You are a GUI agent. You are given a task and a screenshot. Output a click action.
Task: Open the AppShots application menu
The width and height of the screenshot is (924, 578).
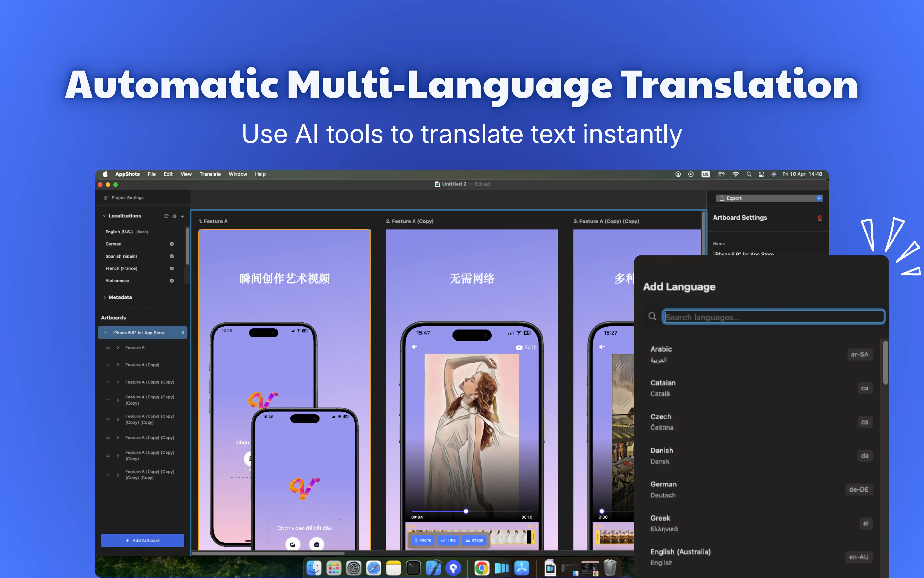click(127, 174)
